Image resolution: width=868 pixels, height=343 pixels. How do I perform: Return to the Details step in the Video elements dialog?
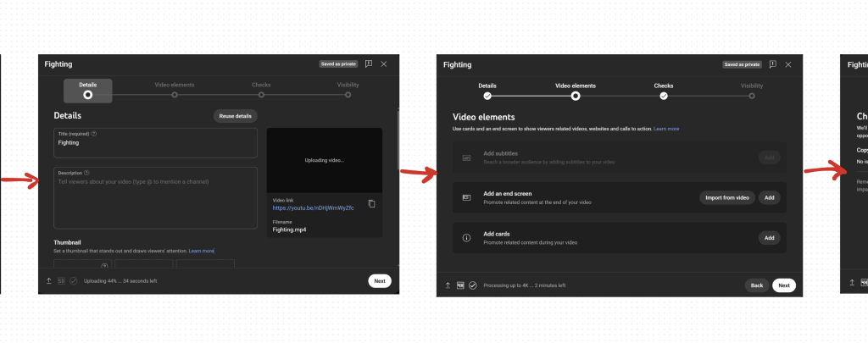(487, 95)
